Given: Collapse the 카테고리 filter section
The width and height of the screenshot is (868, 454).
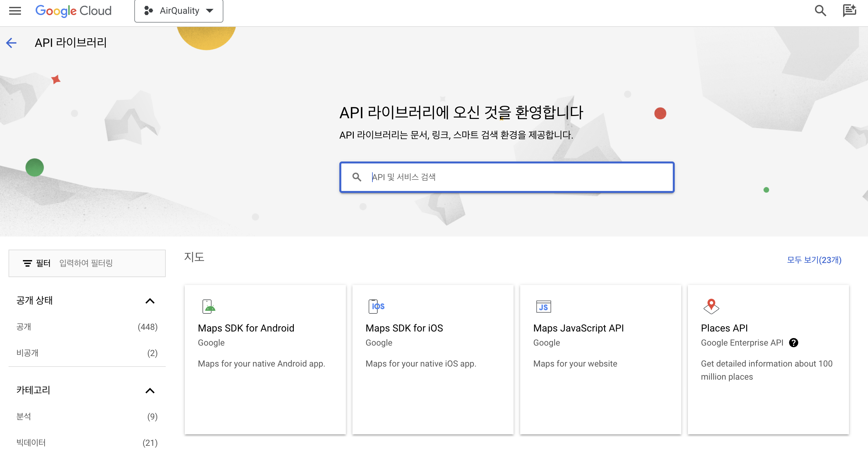Looking at the screenshot, I should pos(150,391).
